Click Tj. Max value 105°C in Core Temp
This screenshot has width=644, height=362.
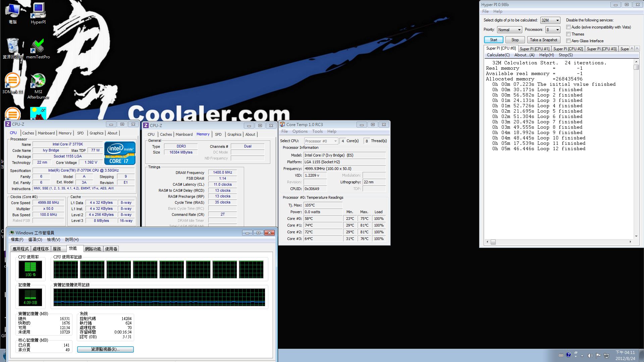pos(323,205)
